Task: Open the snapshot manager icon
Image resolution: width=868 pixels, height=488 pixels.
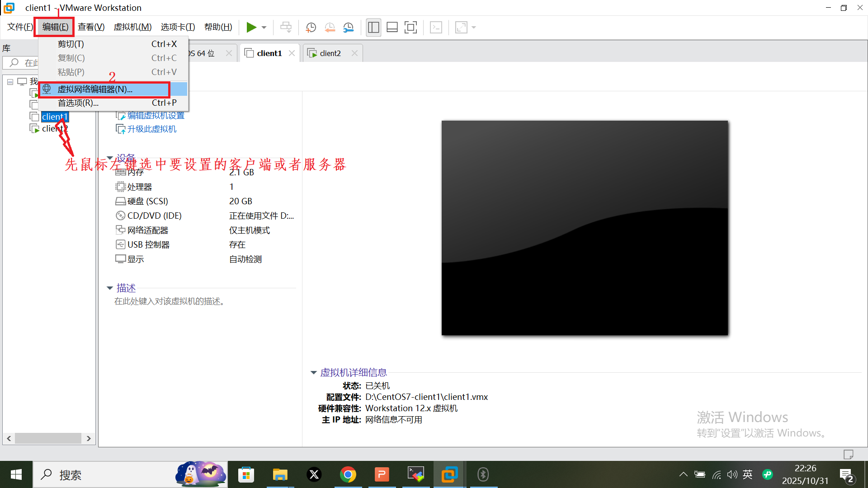Action: click(348, 28)
